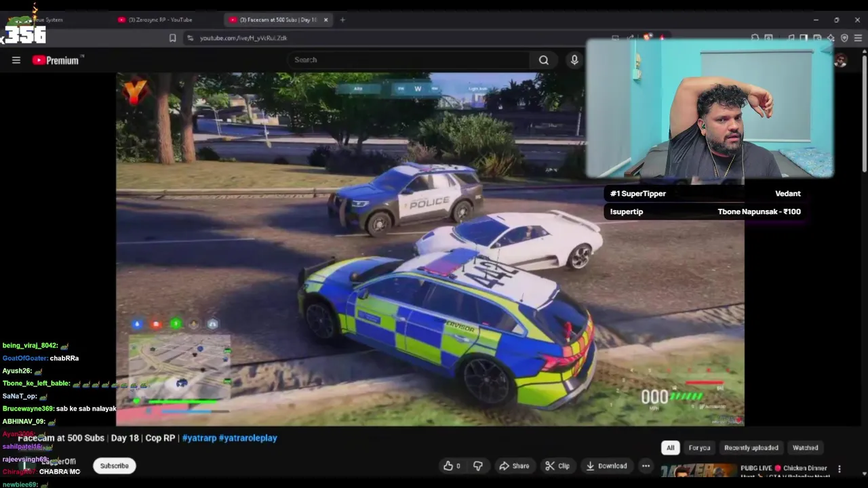868x488 pixels.
Task: Bookmark this page using the bookmark icon
Action: 173,38
